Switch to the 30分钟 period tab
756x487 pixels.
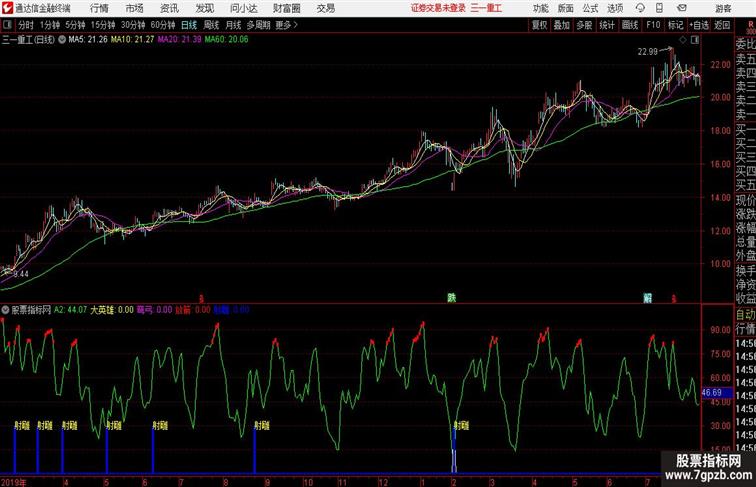point(133,25)
